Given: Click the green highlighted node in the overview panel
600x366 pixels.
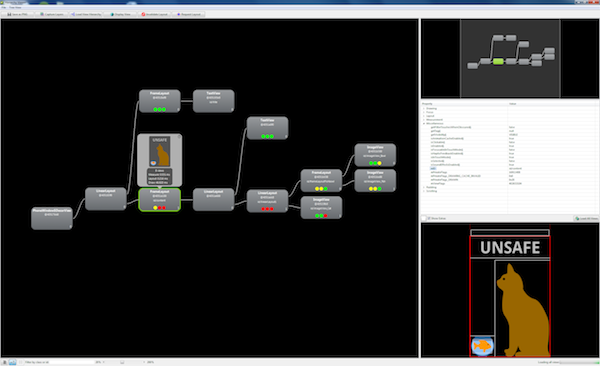Looking at the screenshot, I should (x=498, y=61).
